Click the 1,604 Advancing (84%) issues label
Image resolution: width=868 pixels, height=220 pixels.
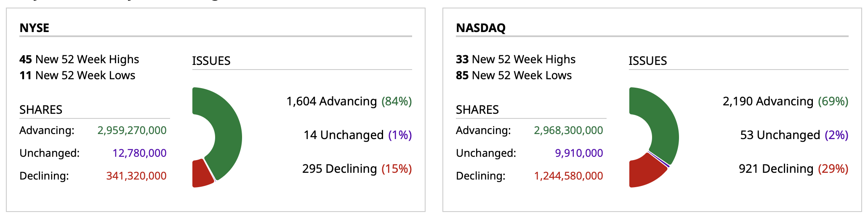(x=349, y=101)
